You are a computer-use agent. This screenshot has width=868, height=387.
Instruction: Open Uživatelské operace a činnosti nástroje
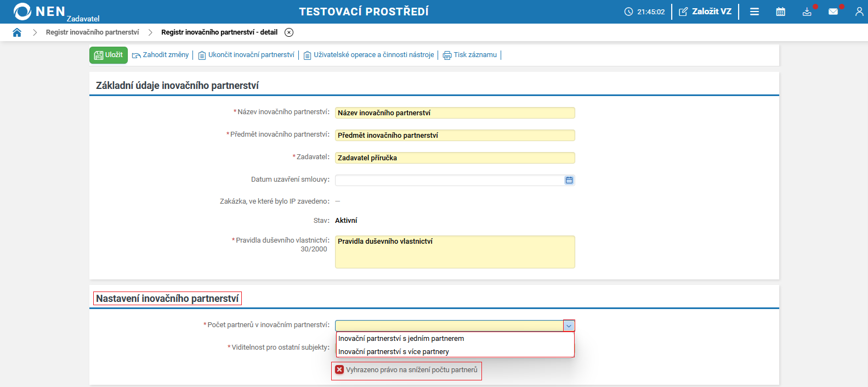[x=369, y=55]
